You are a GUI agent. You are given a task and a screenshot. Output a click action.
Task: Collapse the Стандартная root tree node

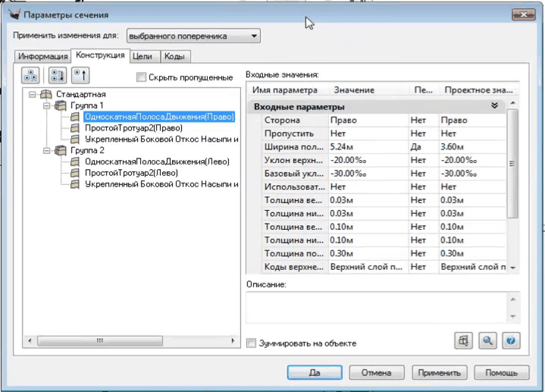[33, 95]
